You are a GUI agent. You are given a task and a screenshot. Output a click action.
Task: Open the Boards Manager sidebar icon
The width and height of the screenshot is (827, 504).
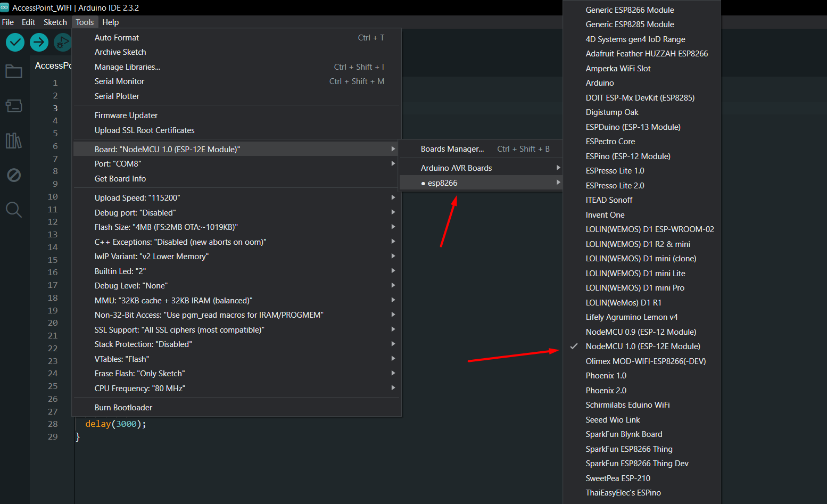click(x=14, y=106)
